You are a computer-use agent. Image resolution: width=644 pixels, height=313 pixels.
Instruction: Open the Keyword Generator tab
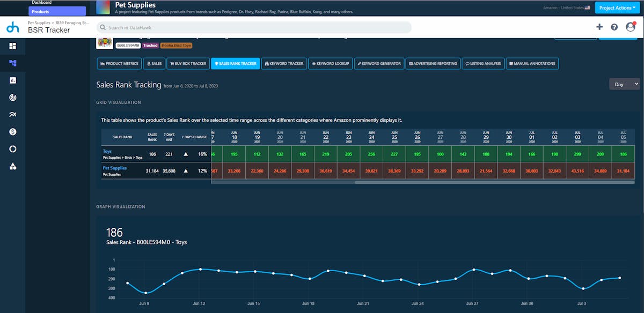379,63
